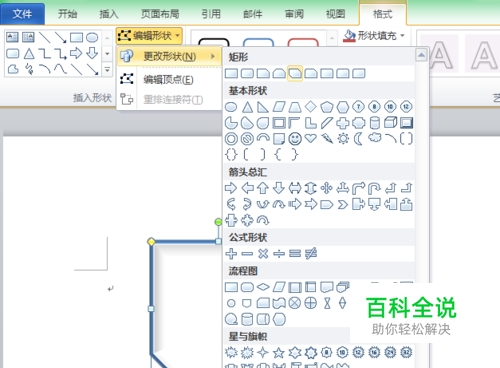Select the flowchart summing junction shape
500x368 pixels.
(295, 303)
